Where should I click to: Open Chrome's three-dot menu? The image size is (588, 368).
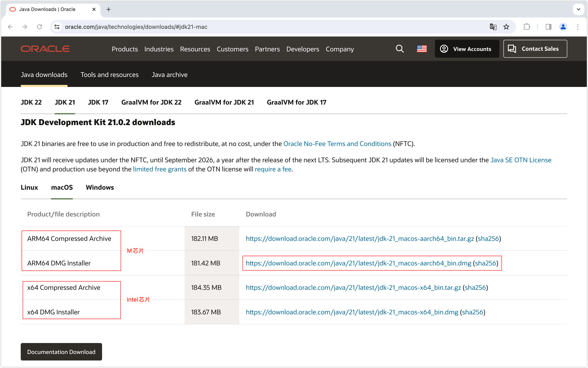click(x=577, y=27)
